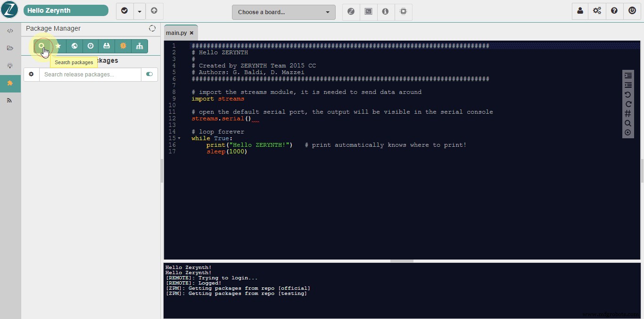644x319 pixels.
Task: Open the Zerynth settings gears
Action: [x=597, y=10]
